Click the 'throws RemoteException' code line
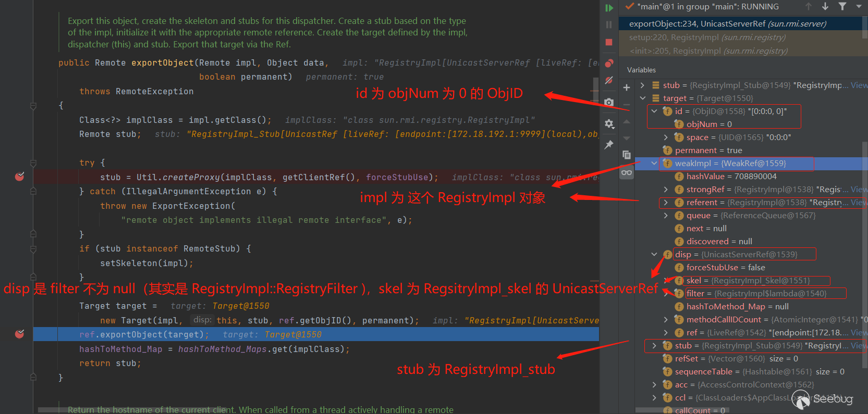 point(136,91)
